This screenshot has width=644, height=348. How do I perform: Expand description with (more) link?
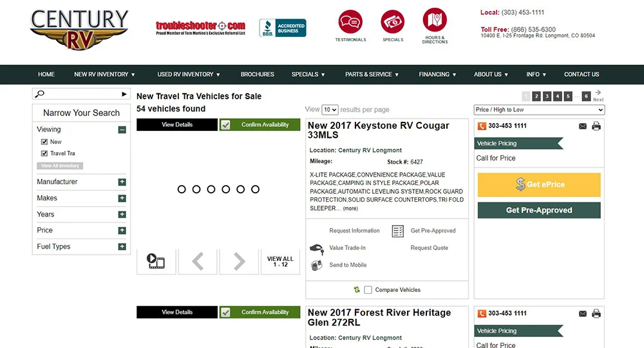(350, 208)
